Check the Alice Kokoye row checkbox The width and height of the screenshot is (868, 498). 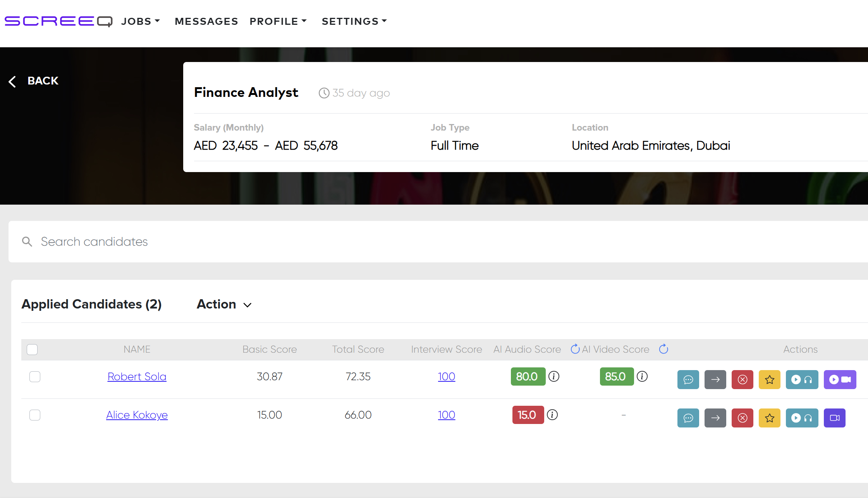pyautogui.click(x=35, y=415)
